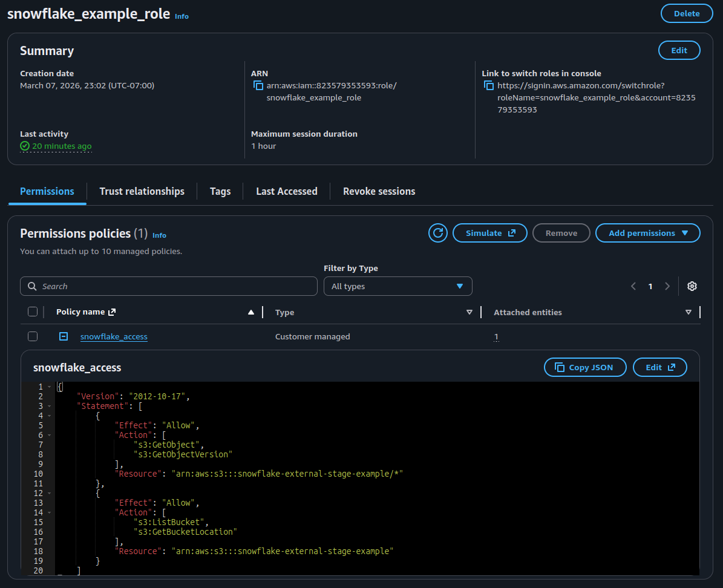Check the snowflake_access policy checkbox

33,337
